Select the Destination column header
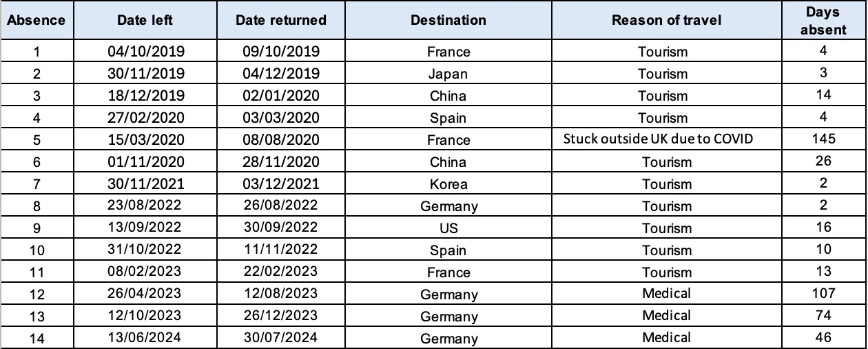The height and width of the screenshot is (349, 868). [448, 20]
